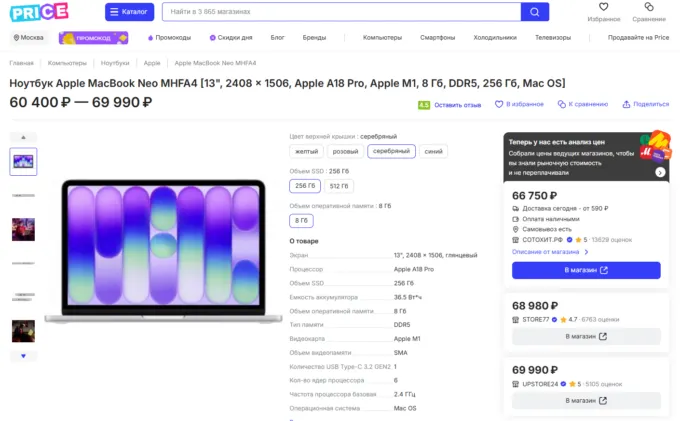Open price analysis banner arrow
The width and height of the screenshot is (680, 421).
[660, 173]
